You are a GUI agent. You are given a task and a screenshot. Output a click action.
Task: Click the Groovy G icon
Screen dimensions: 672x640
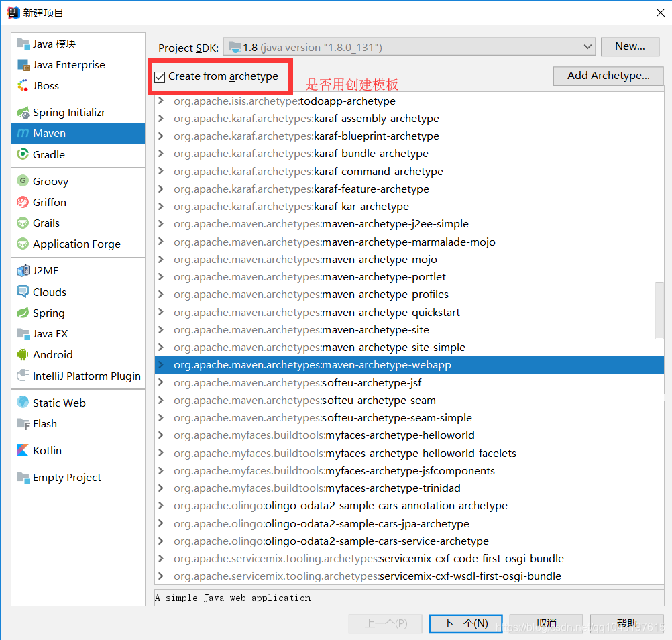[x=23, y=181]
